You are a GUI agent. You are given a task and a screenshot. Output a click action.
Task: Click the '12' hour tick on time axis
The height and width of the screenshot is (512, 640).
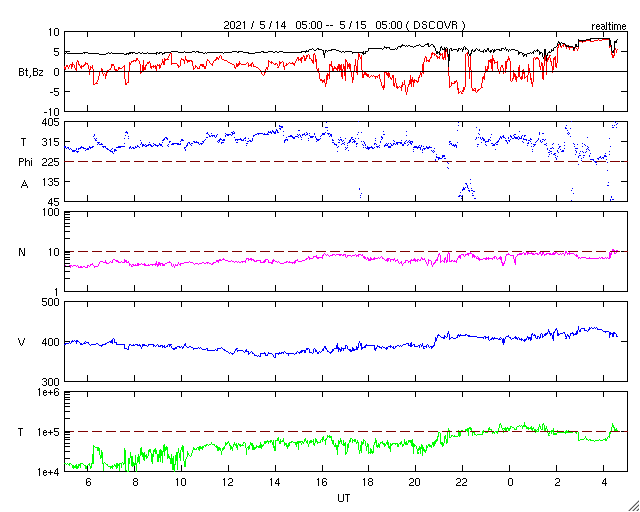click(x=228, y=482)
